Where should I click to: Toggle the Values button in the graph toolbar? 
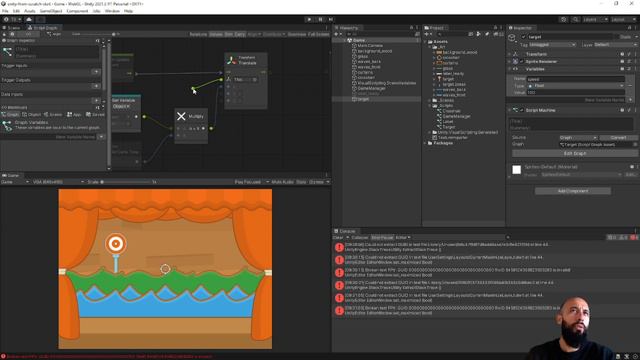pyautogui.click(x=216, y=34)
